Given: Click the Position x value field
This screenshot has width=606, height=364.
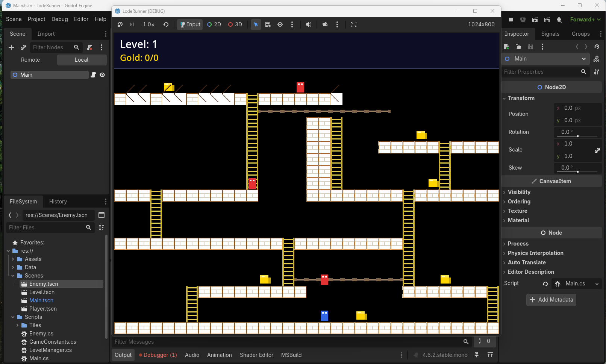Looking at the screenshot, I should pos(578,108).
